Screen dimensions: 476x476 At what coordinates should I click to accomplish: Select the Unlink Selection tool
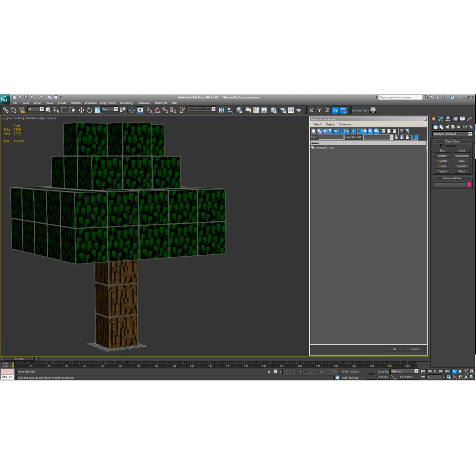click(14, 110)
